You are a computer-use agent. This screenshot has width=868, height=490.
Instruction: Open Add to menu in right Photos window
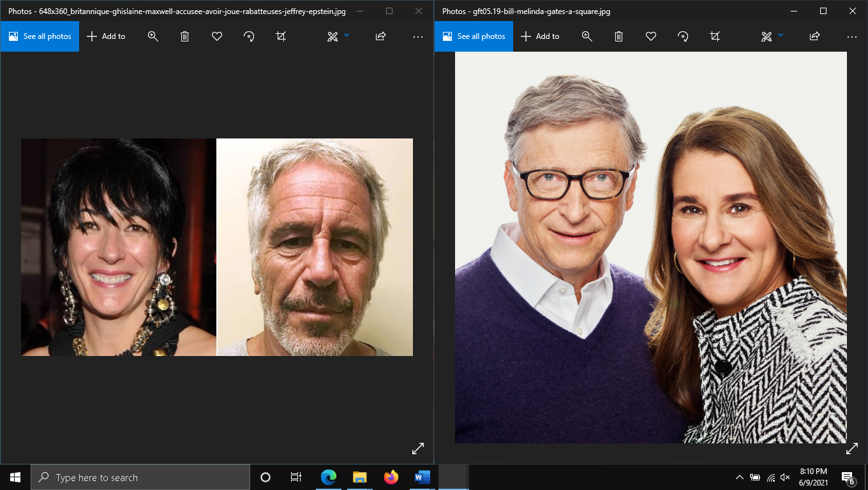(540, 36)
